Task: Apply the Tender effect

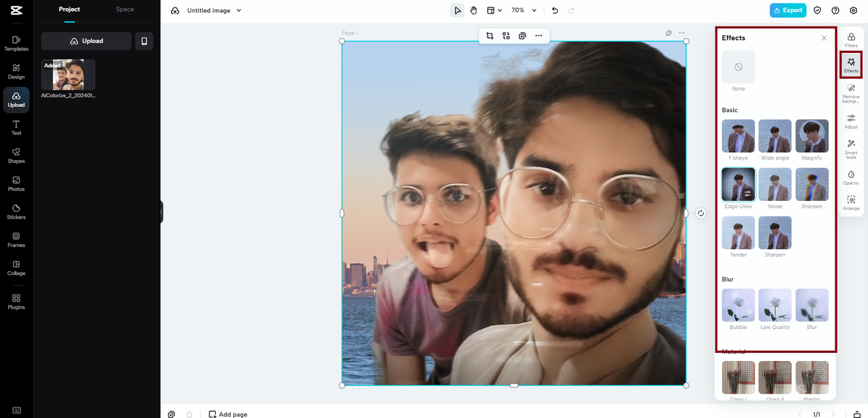Action: [738, 233]
